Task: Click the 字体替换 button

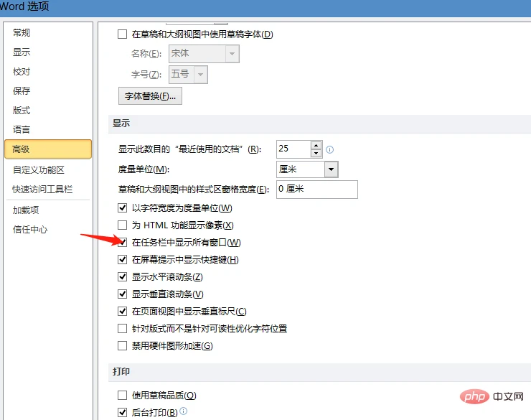Action: (x=150, y=96)
